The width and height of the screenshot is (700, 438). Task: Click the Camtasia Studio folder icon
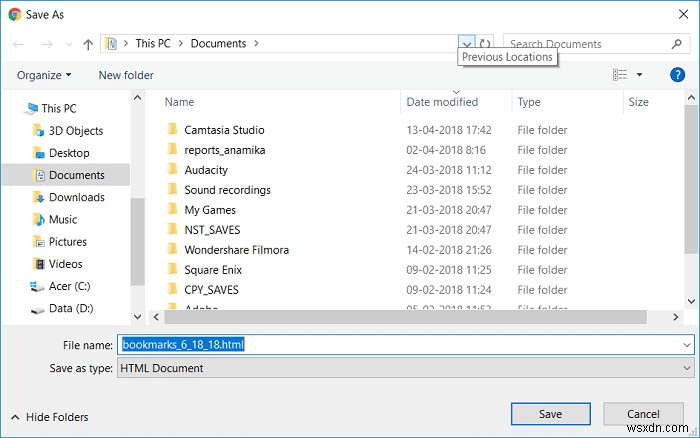[x=172, y=129]
